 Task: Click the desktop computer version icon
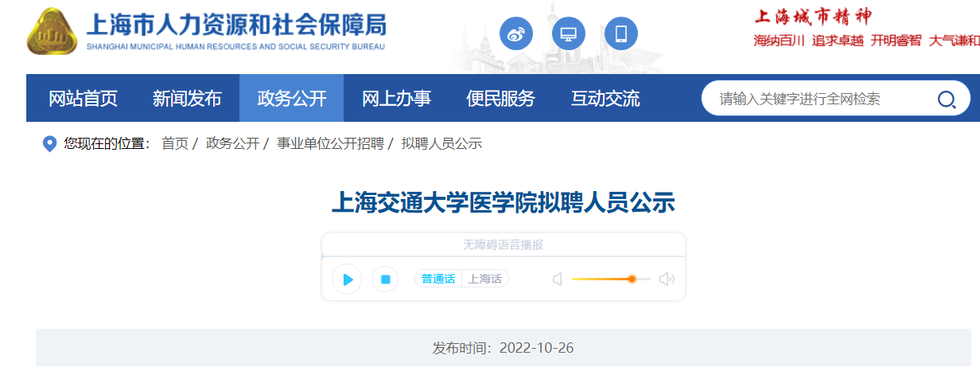click(x=569, y=34)
